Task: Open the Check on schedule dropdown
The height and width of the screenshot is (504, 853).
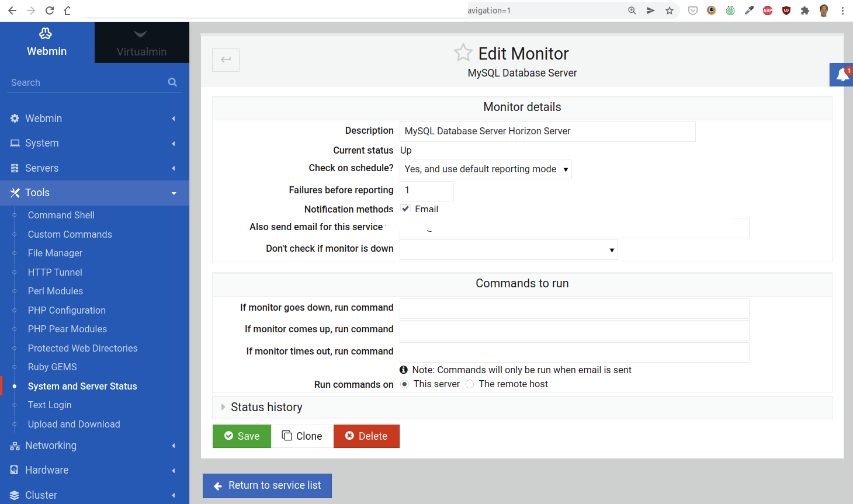Action: pyautogui.click(x=485, y=169)
